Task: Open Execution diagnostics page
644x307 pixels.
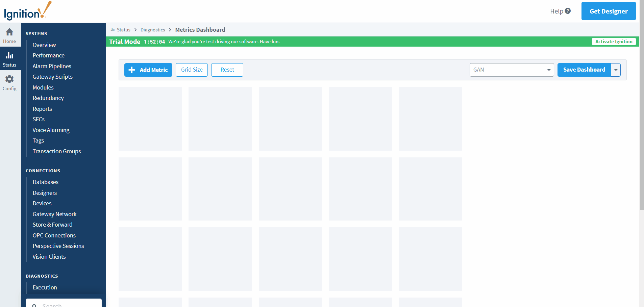Action: [45, 287]
